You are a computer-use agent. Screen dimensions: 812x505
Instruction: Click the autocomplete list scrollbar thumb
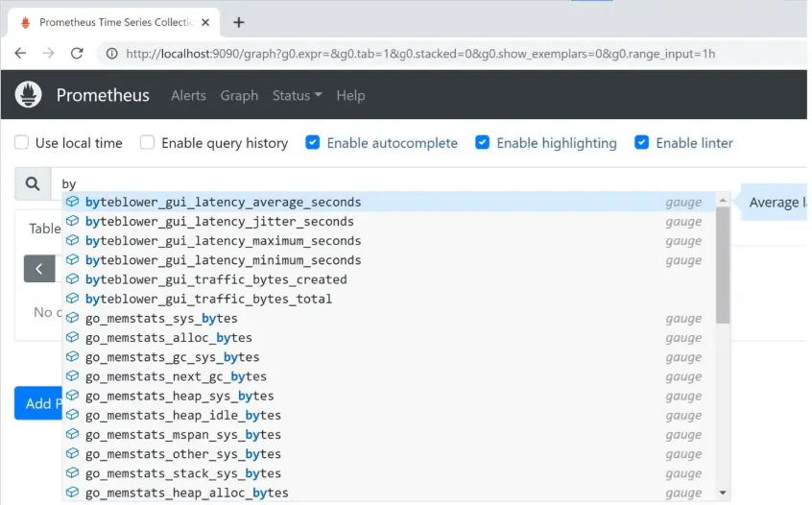pyautogui.click(x=723, y=265)
